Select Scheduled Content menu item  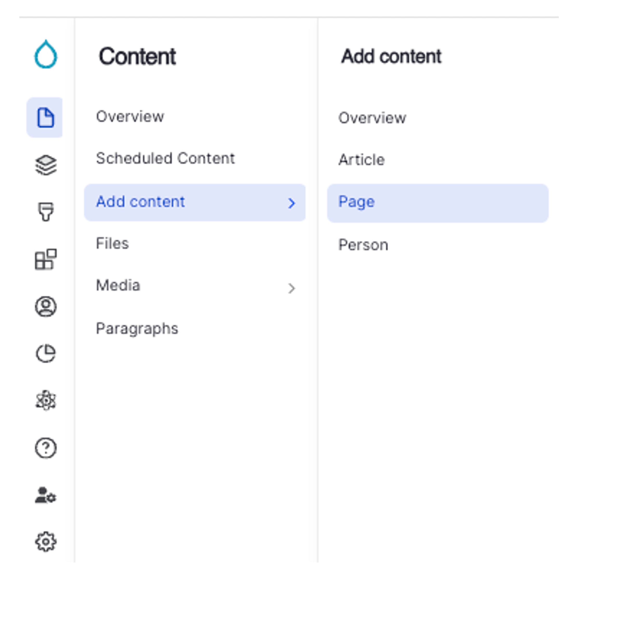tap(165, 158)
